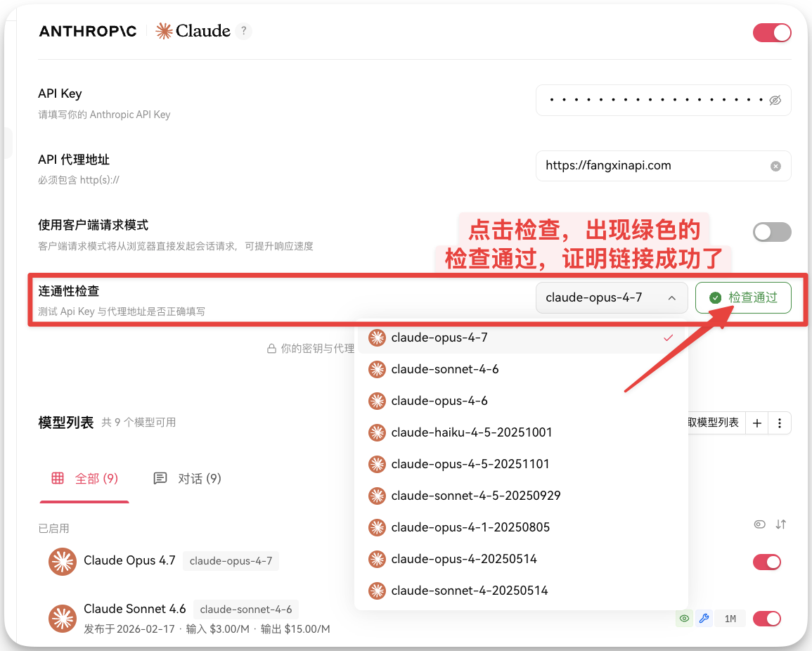The height and width of the screenshot is (651, 812).
Task: Select claude-opus-4-1-20250805 option
Action: point(521,527)
